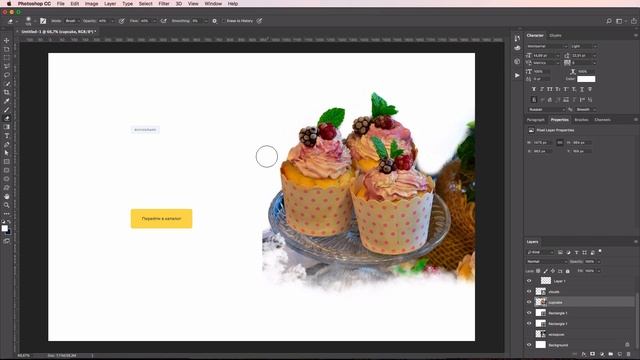Screen dimensions: 640x360
Task: Select the Path Selection arrow tool
Action: (x=7, y=153)
